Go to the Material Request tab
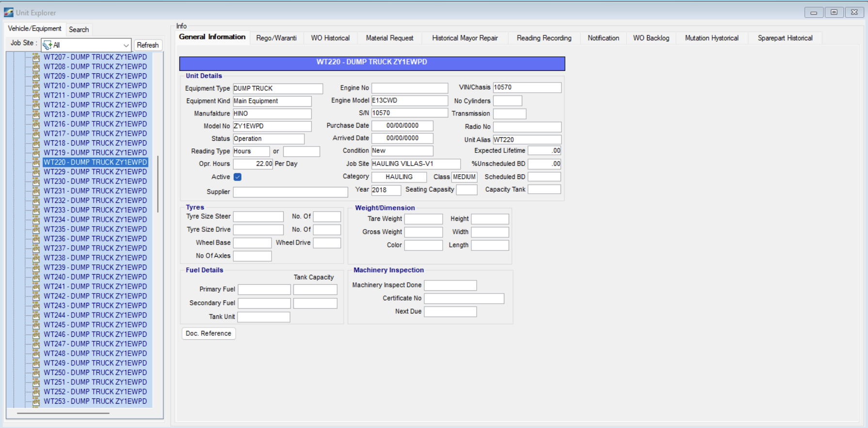Viewport: 868px width, 428px height. (389, 38)
